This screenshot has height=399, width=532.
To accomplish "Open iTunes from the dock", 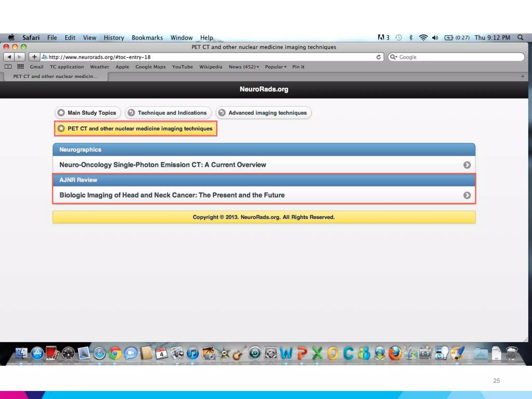I will click(x=192, y=353).
